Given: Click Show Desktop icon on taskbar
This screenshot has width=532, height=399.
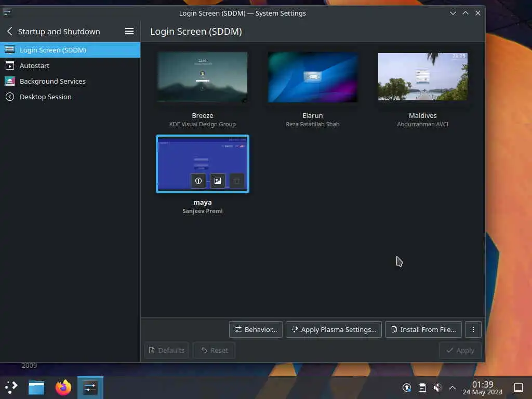Looking at the screenshot, I should click(x=518, y=388).
